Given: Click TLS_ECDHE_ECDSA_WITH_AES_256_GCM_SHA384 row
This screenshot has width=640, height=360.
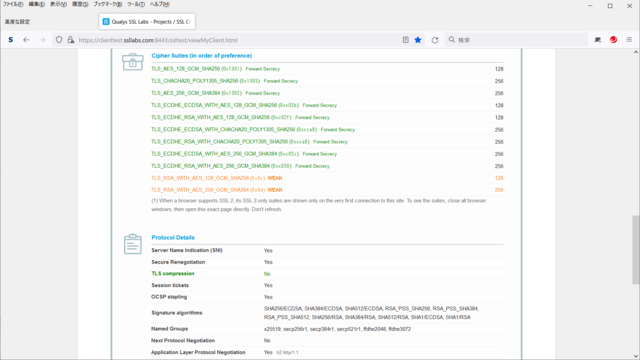Looking at the screenshot, I should tap(327, 154).
